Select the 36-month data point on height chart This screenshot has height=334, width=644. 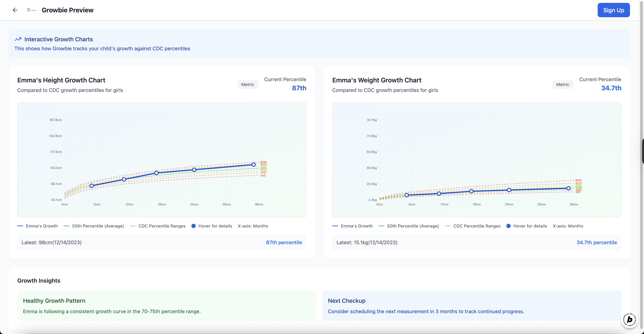(x=254, y=165)
